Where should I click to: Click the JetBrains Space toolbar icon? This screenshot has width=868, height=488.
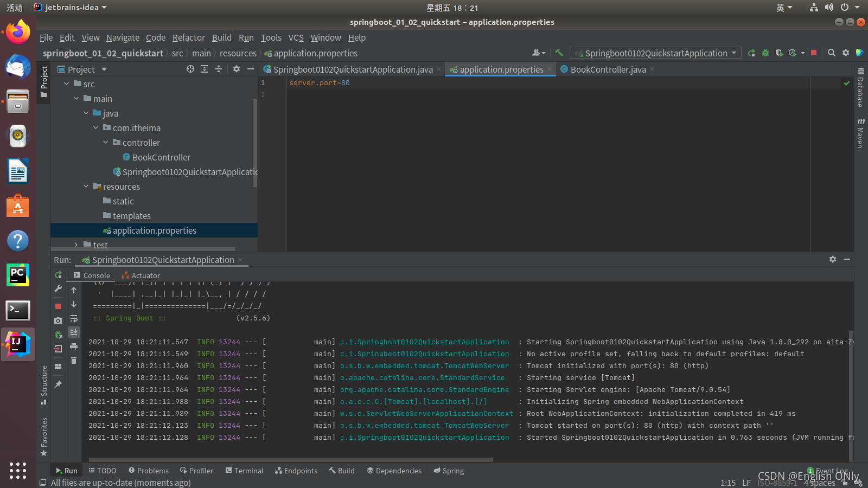[859, 53]
